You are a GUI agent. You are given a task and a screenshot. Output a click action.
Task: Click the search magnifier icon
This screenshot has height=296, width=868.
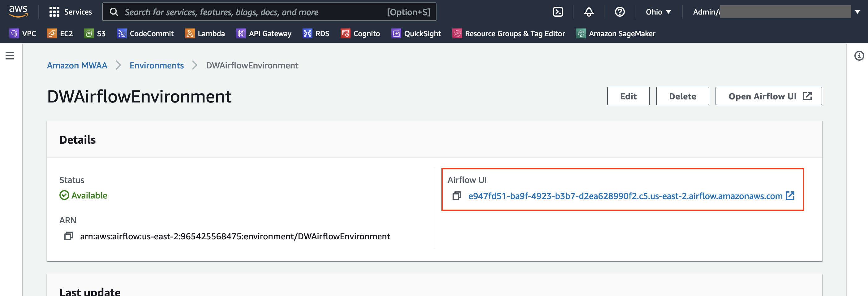(x=114, y=12)
